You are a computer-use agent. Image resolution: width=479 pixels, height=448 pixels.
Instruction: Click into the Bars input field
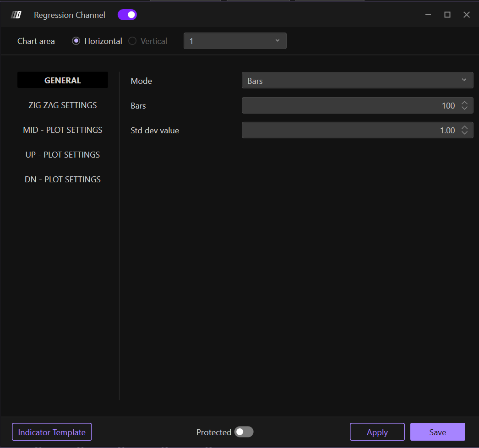(348, 106)
